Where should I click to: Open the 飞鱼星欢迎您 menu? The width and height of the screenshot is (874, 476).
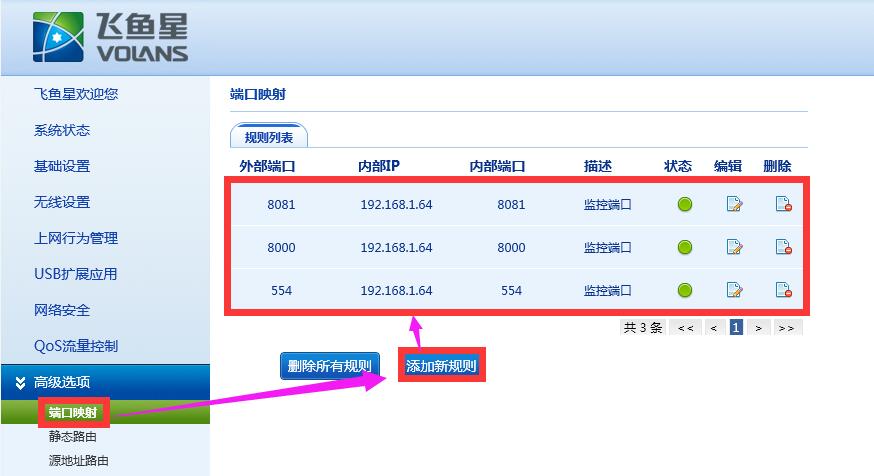tap(76, 94)
